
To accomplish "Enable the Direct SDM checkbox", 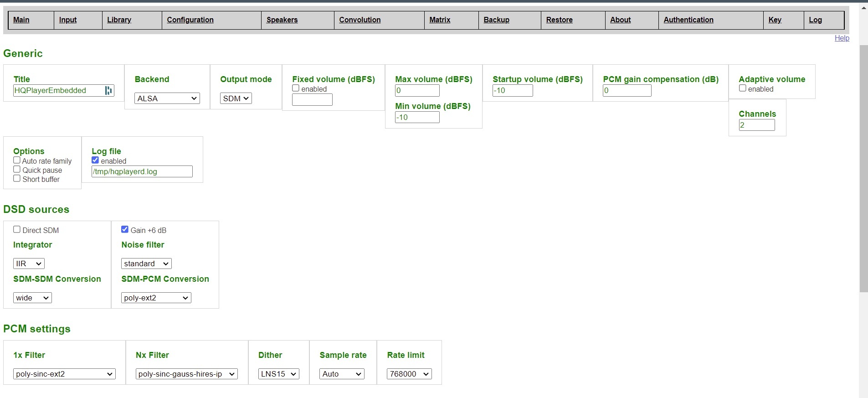I will click(x=17, y=230).
